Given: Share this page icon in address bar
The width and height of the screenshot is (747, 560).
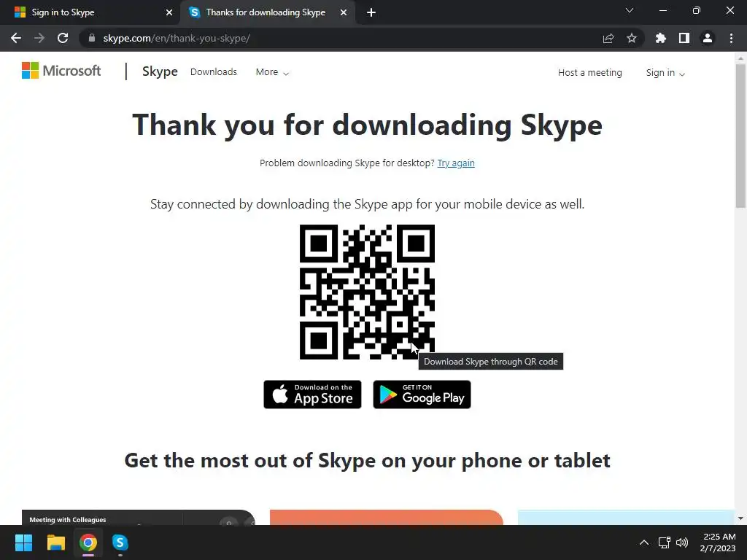Looking at the screenshot, I should coord(608,38).
